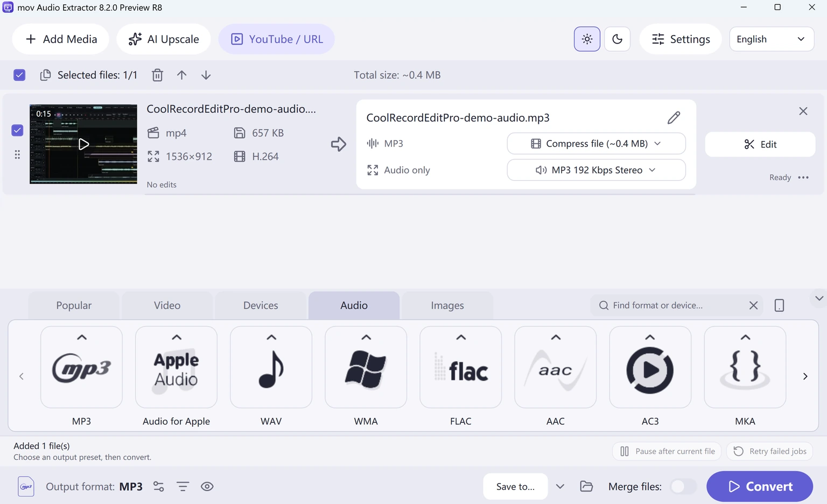Choose the AAC format preset
This screenshot has width=827, height=504.
(x=555, y=367)
